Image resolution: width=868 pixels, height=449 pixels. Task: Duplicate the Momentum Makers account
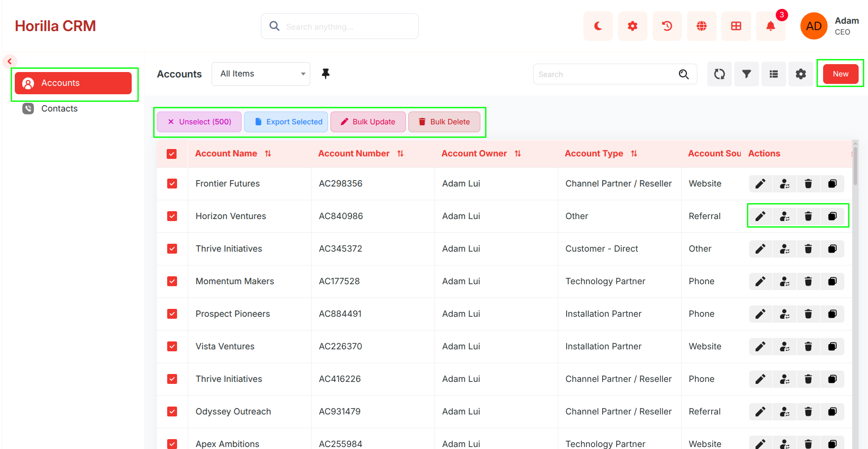832,281
